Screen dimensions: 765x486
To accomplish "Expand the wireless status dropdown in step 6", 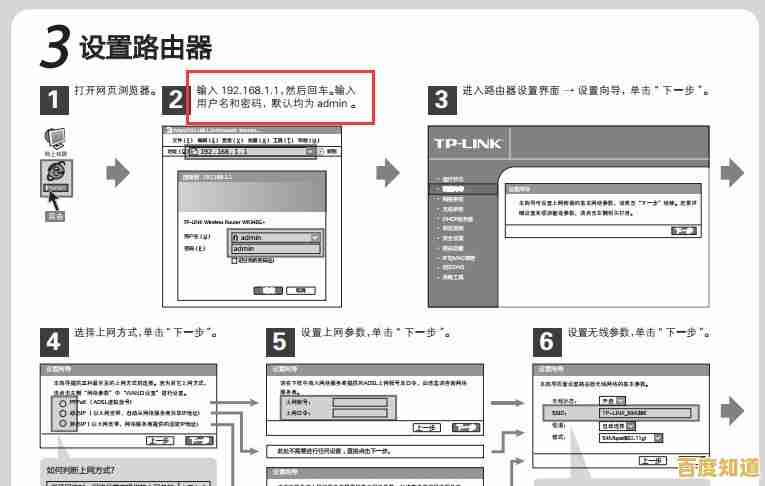I will point(621,400).
